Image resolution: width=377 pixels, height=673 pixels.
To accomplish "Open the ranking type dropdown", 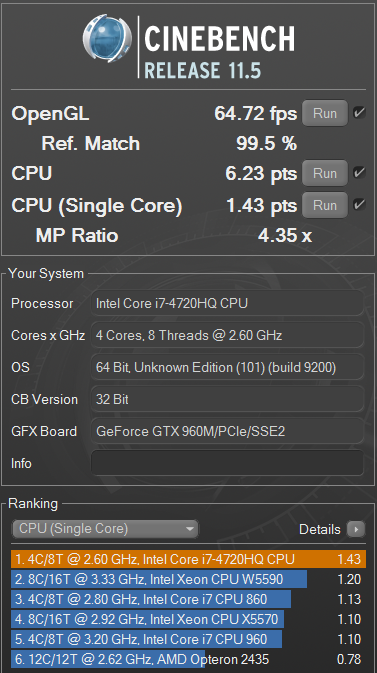I will click(x=105, y=529).
